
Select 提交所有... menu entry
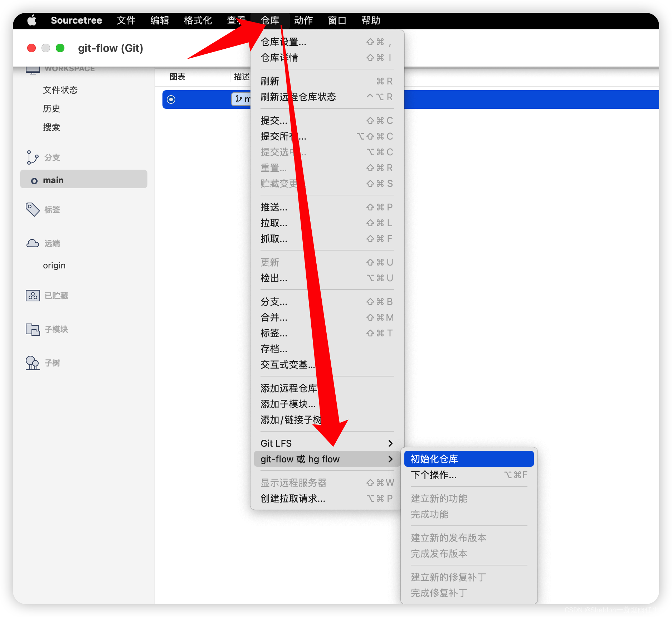click(327, 136)
